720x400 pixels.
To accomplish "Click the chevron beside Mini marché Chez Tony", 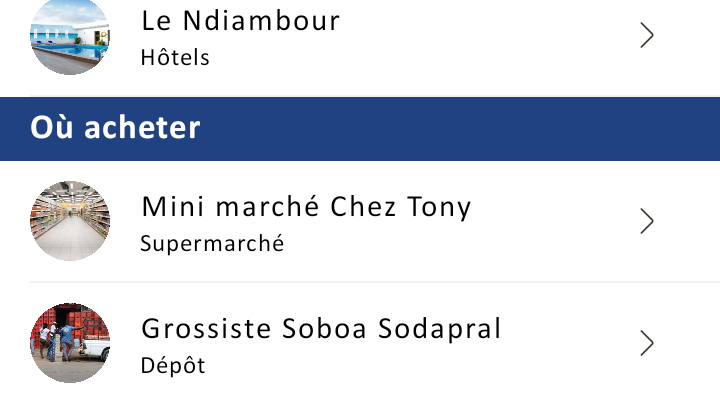I will click(x=647, y=221).
